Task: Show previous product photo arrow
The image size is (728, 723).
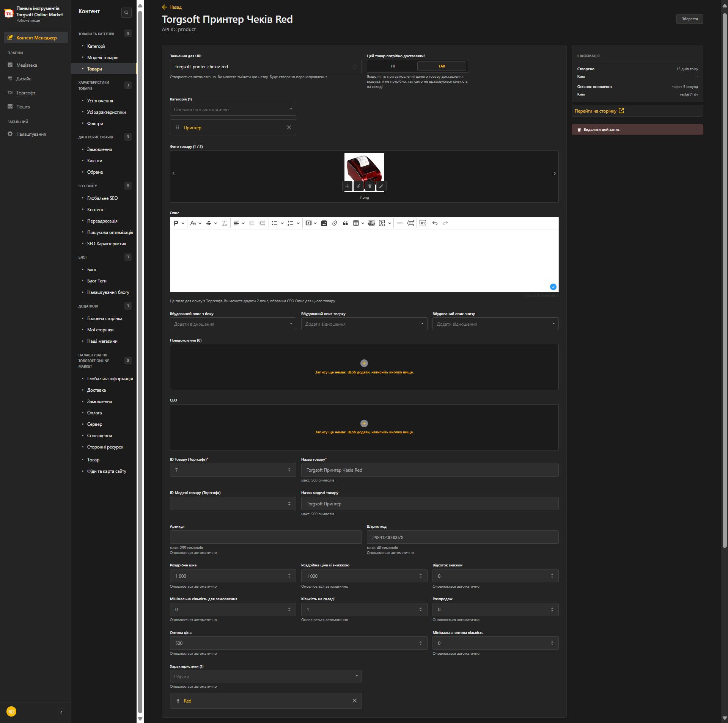Action: tap(174, 173)
